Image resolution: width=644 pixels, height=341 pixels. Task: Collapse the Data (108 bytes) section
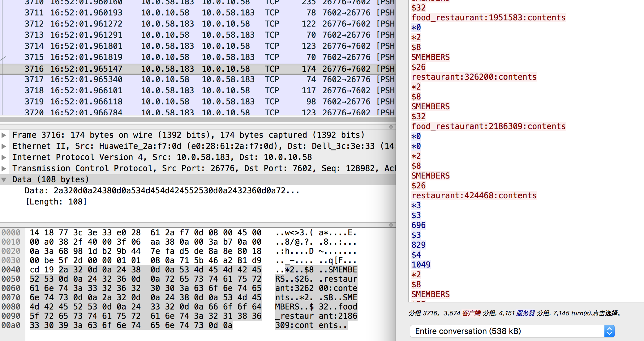[4, 179]
